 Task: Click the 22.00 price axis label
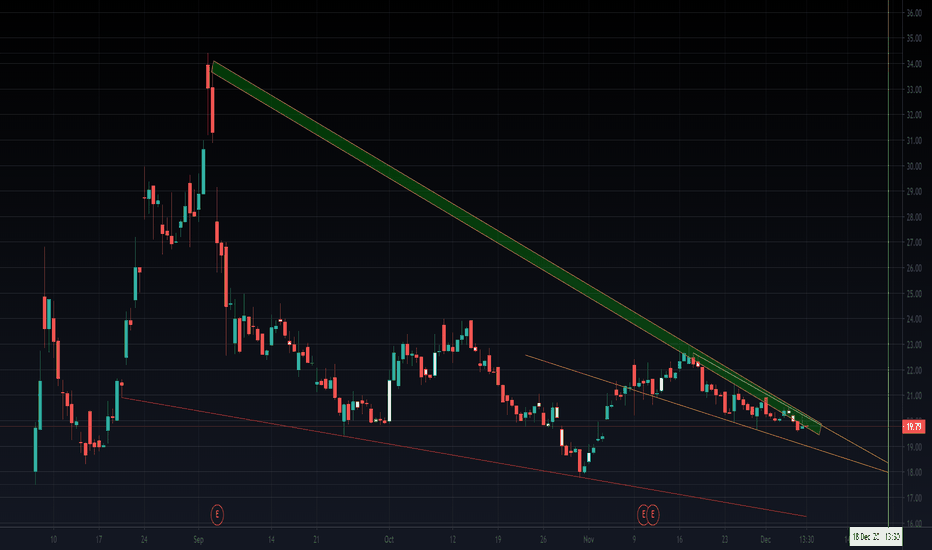pos(914,370)
